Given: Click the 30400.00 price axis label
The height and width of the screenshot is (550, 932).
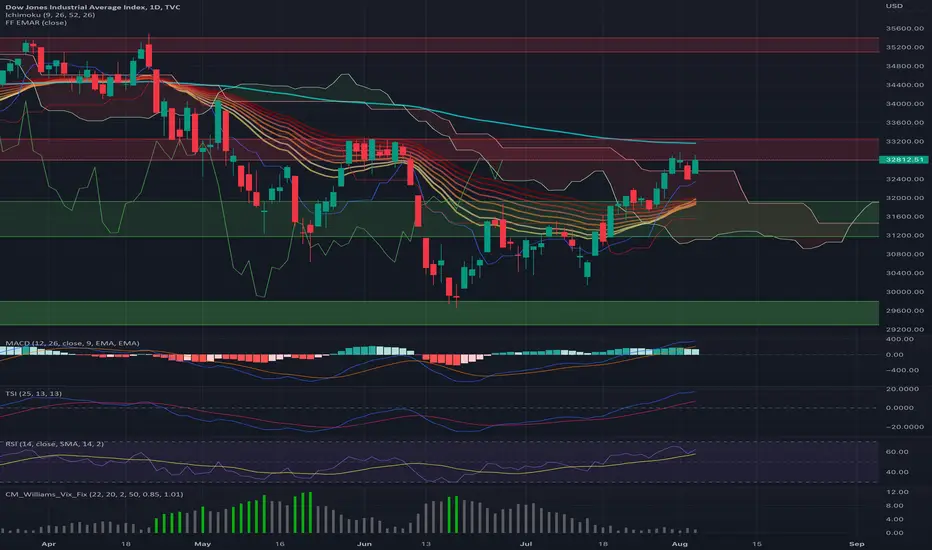Looking at the screenshot, I should pyautogui.click(x=905, y=273).
